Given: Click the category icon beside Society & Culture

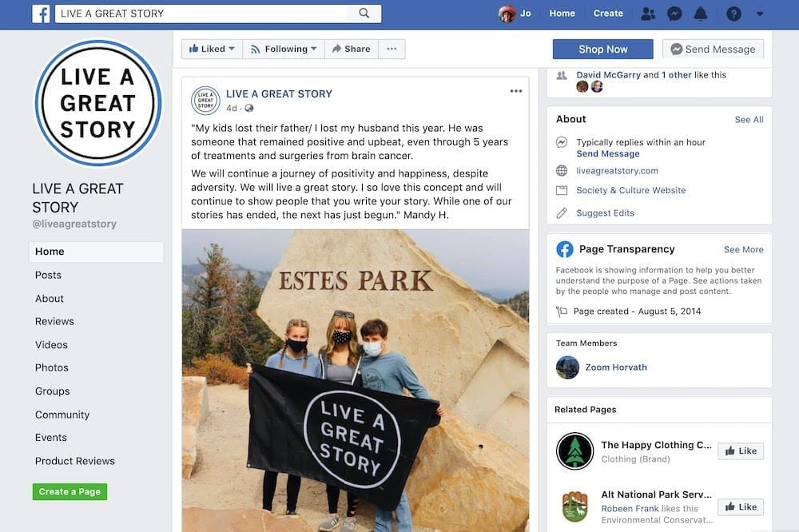Looking at the screenshot, I should click(x=562, y=191).
